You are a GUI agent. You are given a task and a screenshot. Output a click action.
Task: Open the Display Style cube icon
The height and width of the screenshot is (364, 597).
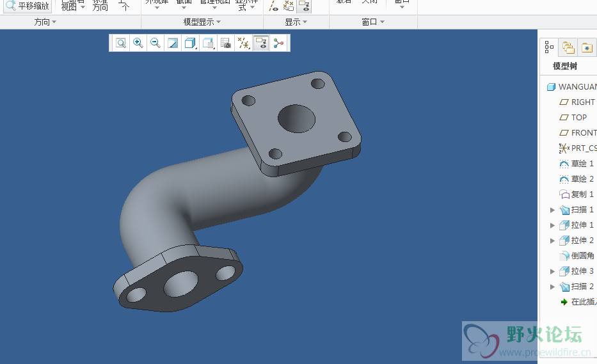coord(190,43)
